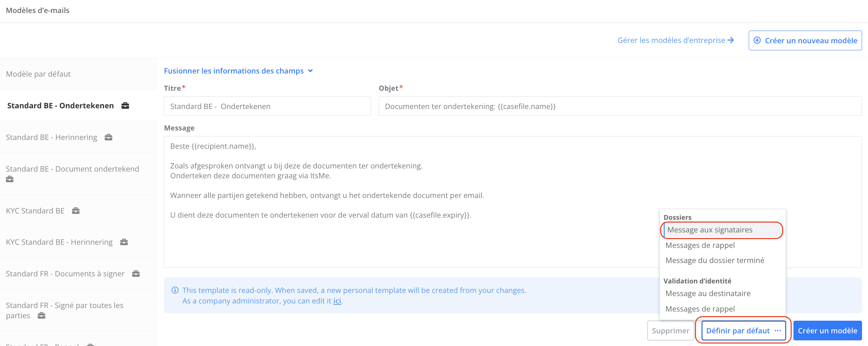Screen dimensions: 868x346
Task: Click inside the Message text area
Action: click(513, 202)
